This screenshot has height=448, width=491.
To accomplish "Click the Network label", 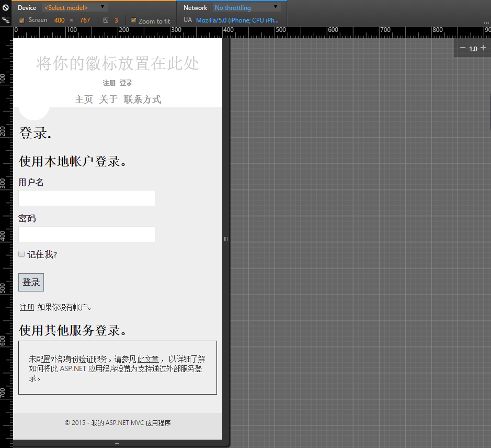I will point(195,7).
